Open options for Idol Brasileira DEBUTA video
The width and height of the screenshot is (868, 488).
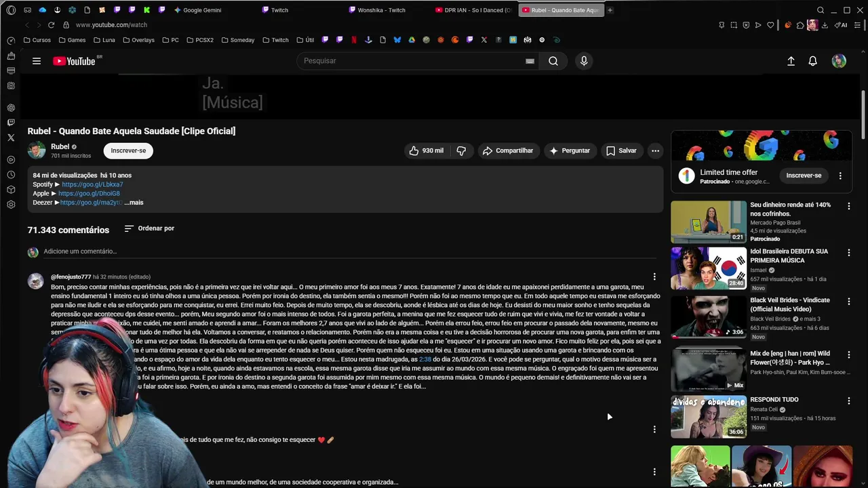848,253
